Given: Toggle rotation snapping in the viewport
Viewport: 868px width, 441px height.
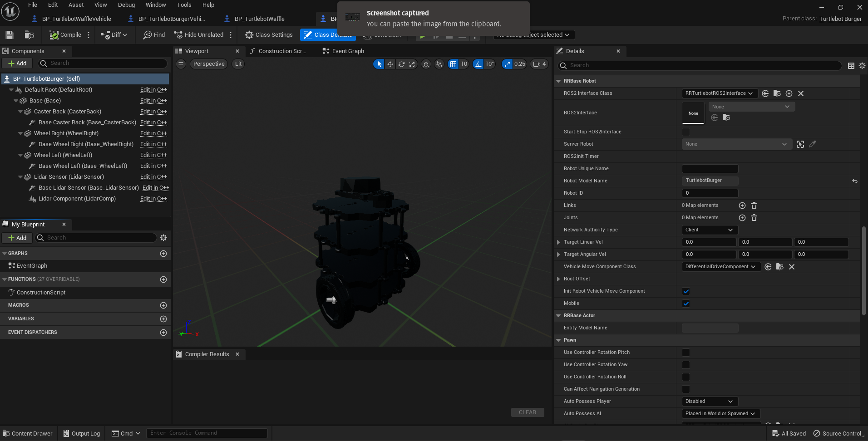Looking at the screenshot, I should pos(478,64).
